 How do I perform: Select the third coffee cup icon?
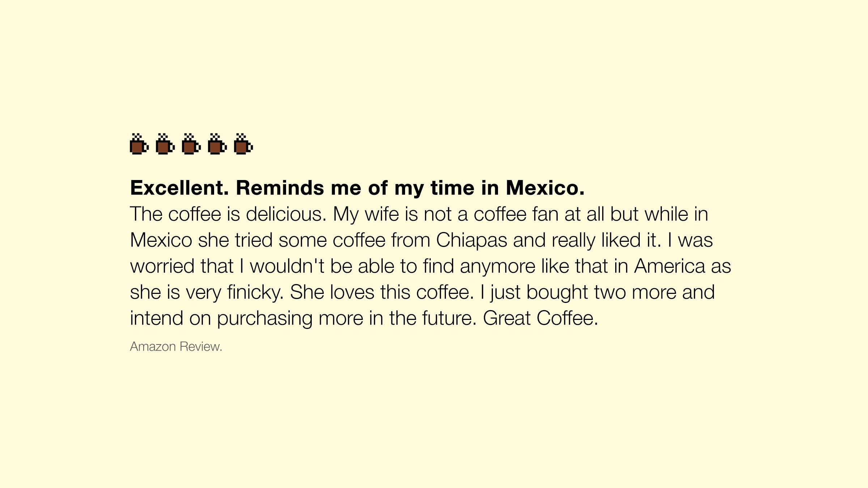(191, 145)
